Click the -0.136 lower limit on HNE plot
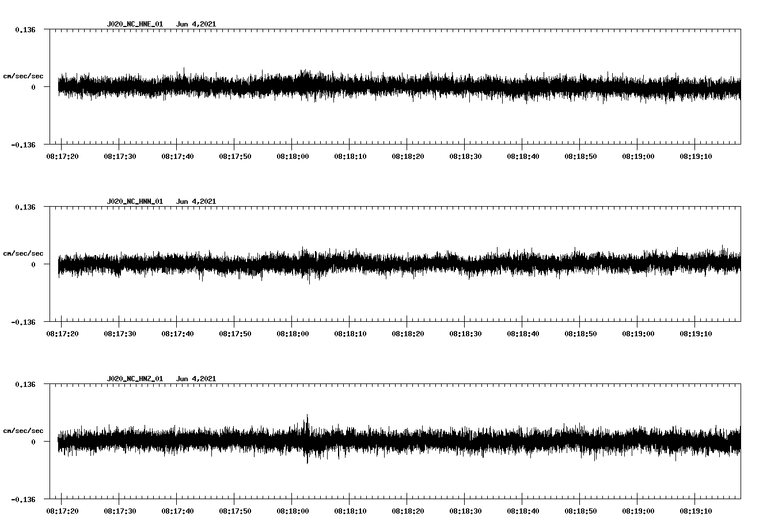This screenshot has width=782, height=532. 23,145
